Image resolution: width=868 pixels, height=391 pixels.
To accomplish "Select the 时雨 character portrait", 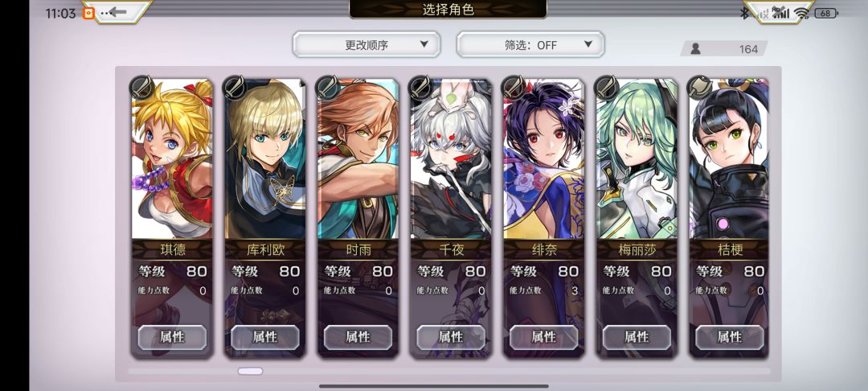I will (x=358, y=159).
